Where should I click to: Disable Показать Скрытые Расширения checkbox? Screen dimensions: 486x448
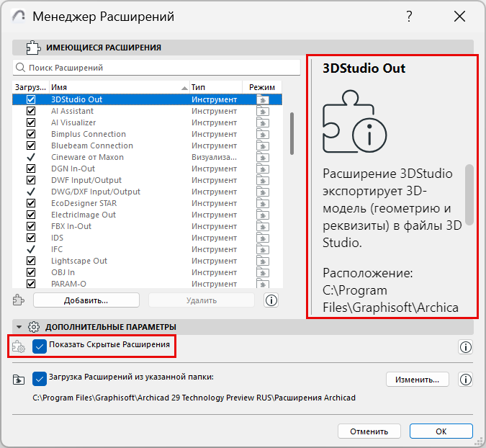[x=40, y=346]
